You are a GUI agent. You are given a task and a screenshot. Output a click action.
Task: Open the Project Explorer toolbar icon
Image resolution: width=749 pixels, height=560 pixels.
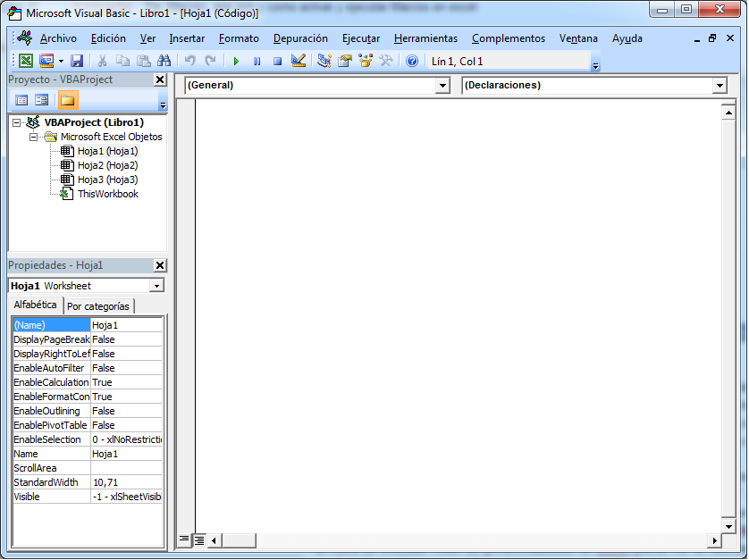click(324, 61)
